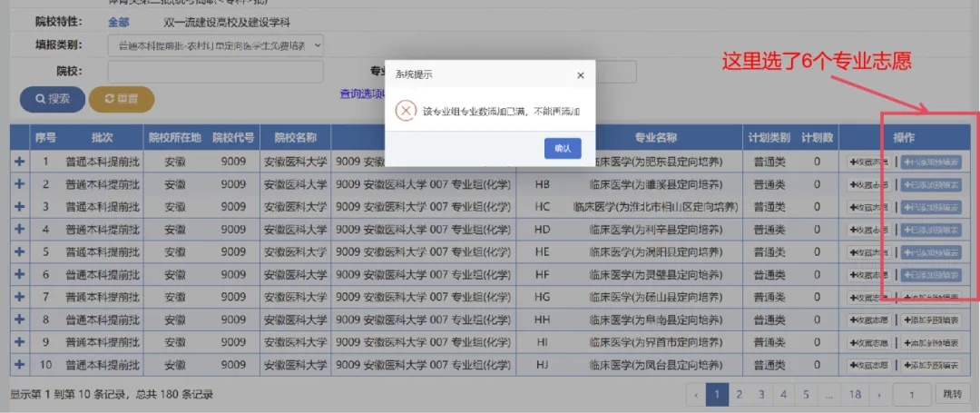The image size is (980, 413).
Task: Click 收藏志愿 for 淮北市相山区 row
Action: point(868,207)
